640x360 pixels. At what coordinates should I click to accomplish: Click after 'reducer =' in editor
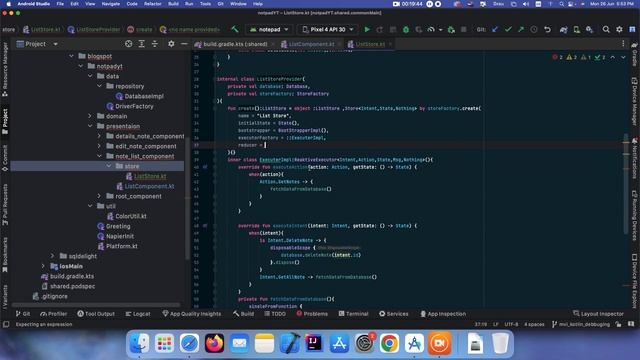(x=265, y=145)
